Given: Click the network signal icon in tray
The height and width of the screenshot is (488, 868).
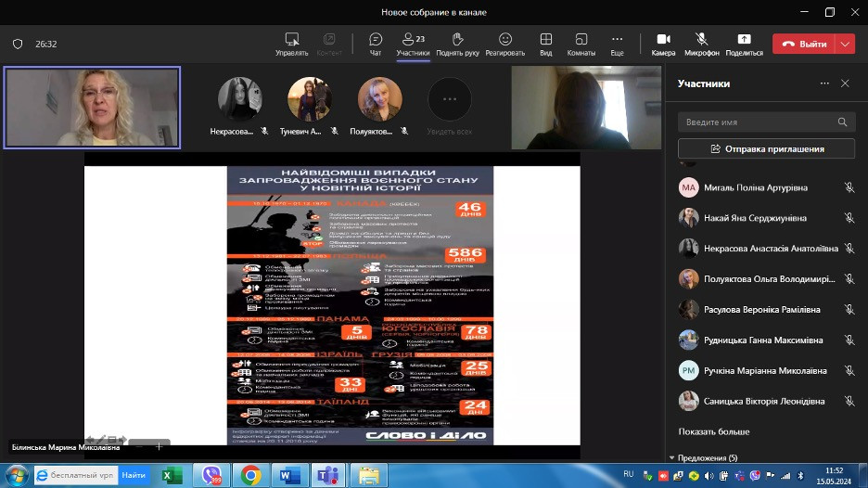Looking at the screenshot, I should 785,476.
